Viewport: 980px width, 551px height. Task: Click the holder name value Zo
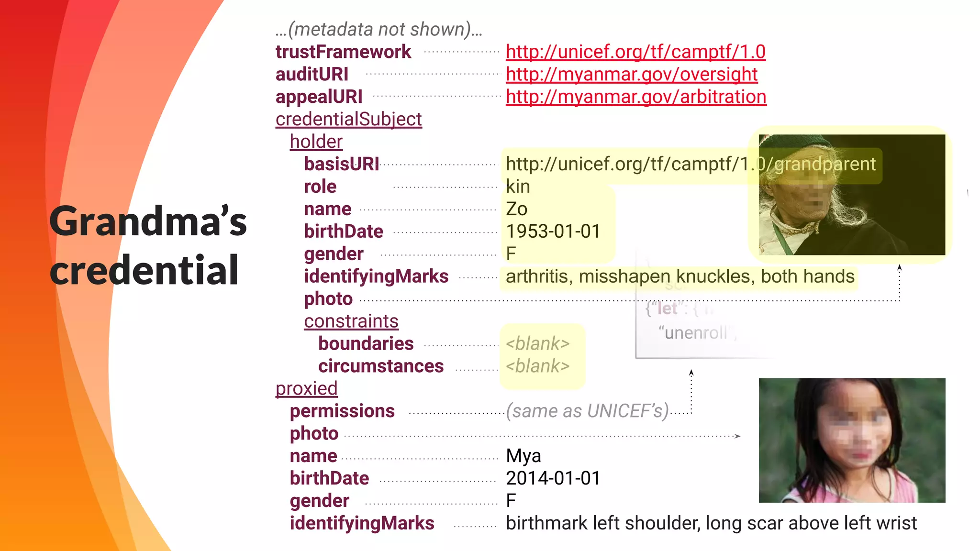pyautogui.click(x=517, y=209)
